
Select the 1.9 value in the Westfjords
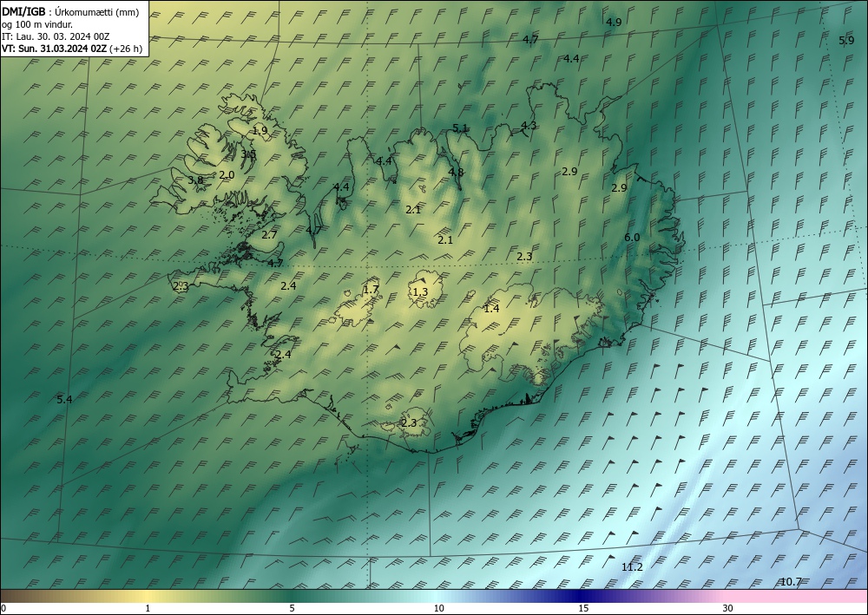click(260, 130)
